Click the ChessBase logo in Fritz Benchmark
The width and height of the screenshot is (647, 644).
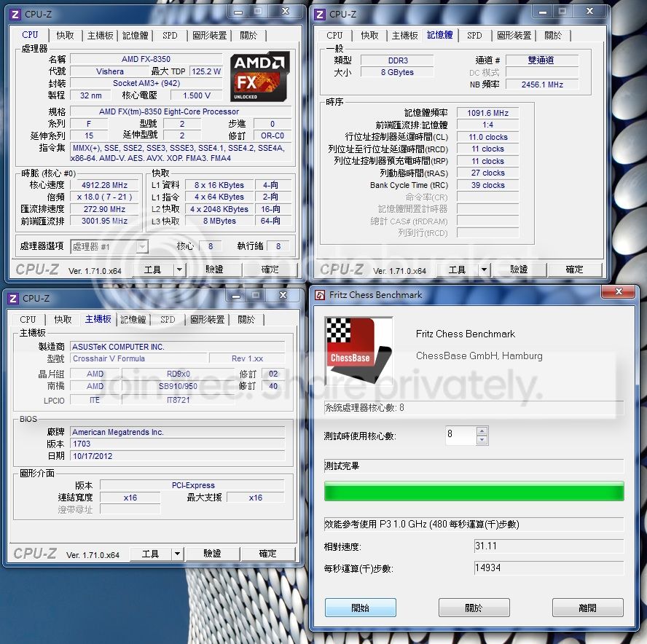pos(358,350)
